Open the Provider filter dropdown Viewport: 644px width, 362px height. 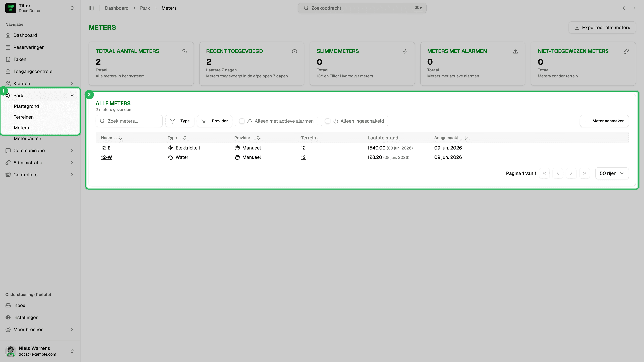[x=214, y=121]
